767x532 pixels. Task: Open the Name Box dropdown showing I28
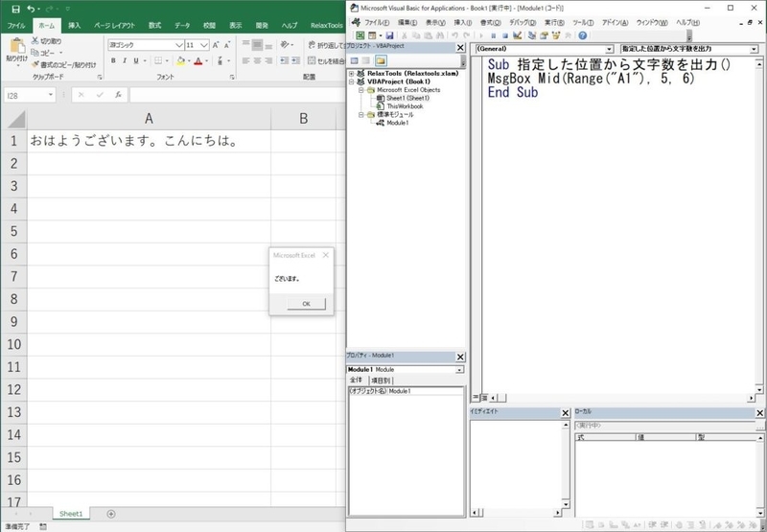(51, 95)
